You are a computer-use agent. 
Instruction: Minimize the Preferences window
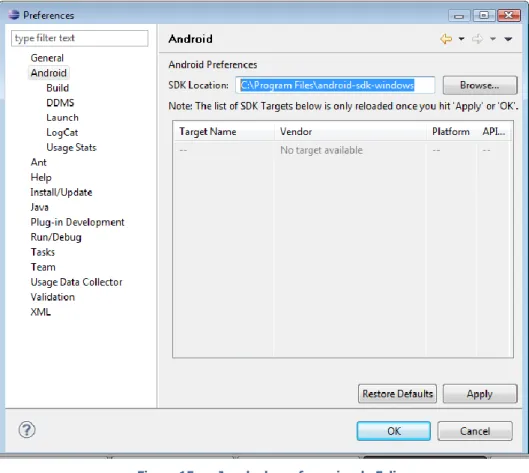pos(459,16)
